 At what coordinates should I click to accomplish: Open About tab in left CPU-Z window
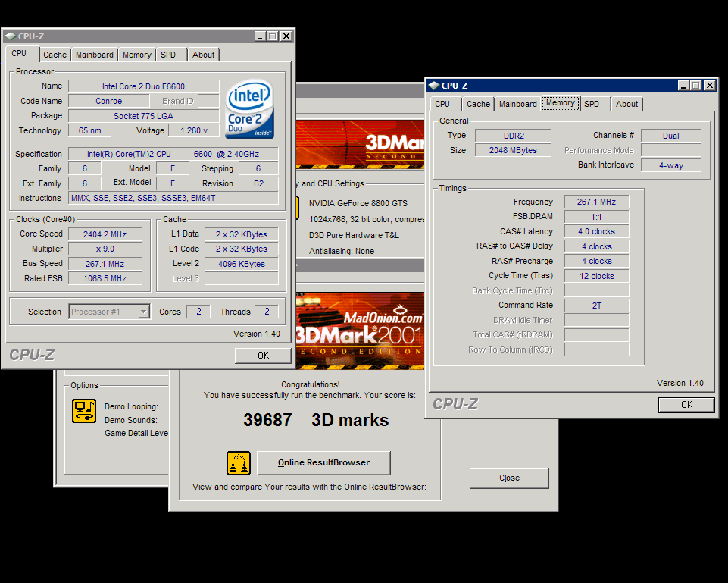click(x=203, y=55)
